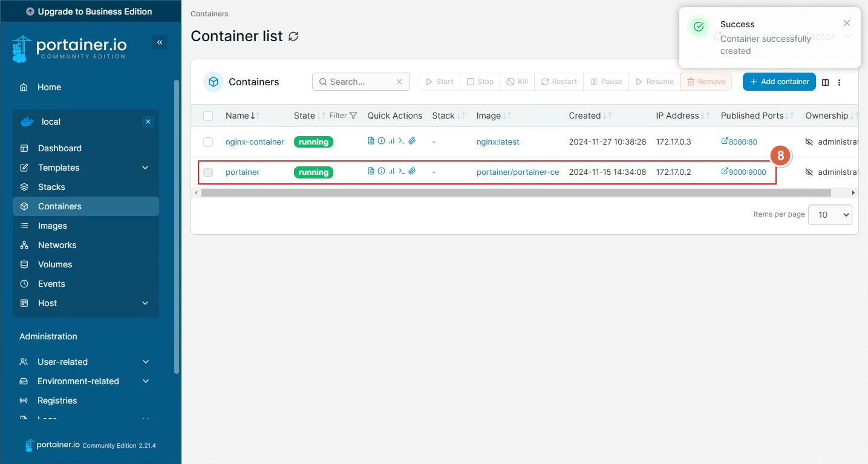Open exec console for portainer container
The width and height of the screenshot is (868, 464).
pos(402,171)
